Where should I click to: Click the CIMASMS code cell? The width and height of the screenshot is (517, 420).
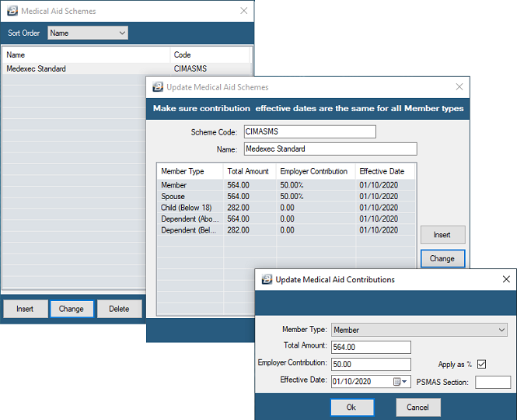coord(190,68)
